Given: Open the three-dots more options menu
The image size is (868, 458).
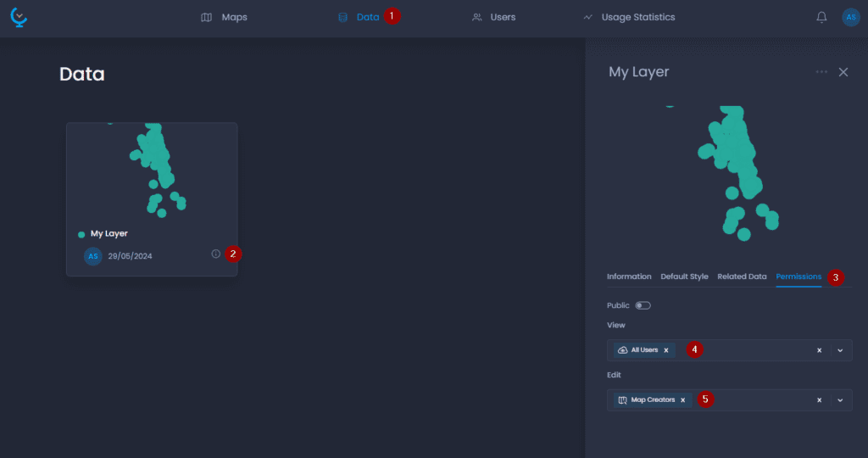Looking at the screenshot, I should 821,72.
